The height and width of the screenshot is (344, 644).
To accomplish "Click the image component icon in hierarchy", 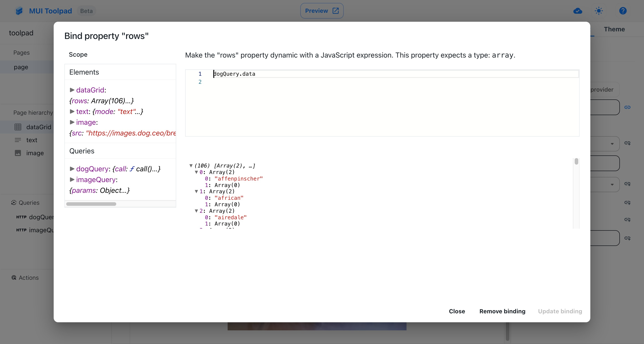I will click(x=17, y=153).
